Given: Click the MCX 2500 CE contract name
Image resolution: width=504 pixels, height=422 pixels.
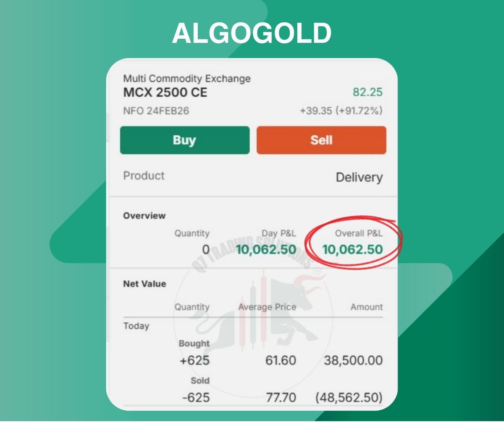Looking at the screenshot, I should [165, 92].
